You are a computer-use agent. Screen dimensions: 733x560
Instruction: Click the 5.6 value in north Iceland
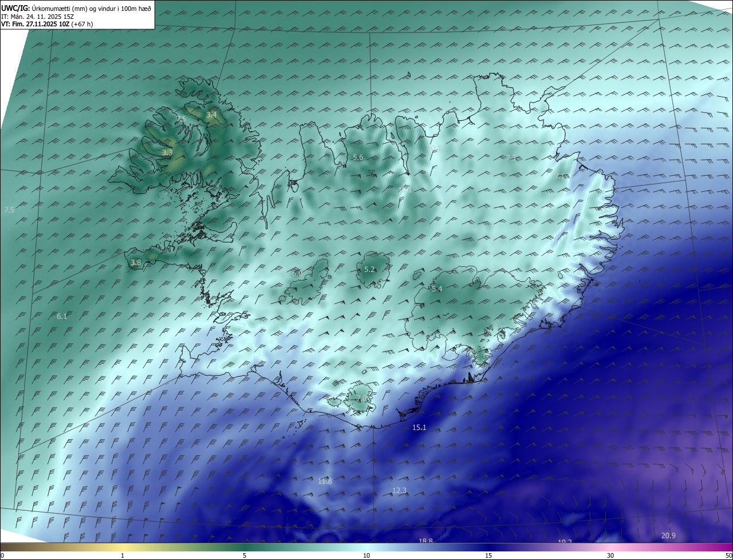[358, 157]
